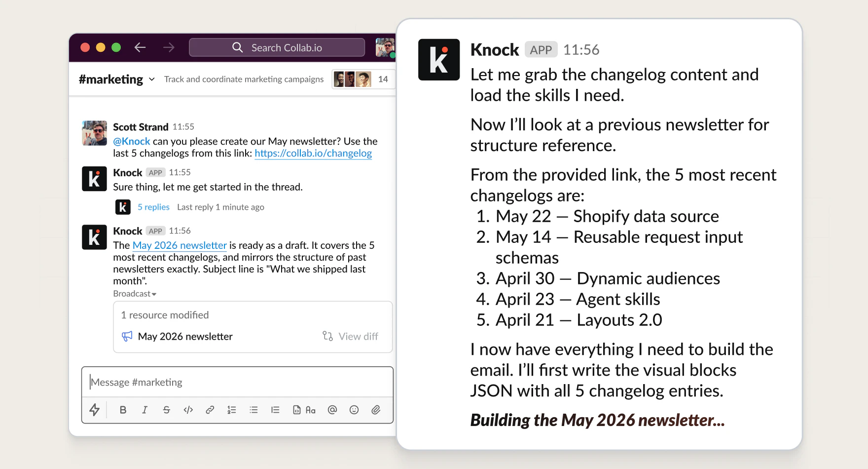The width and height of the screenshot is (868, 469).
Task: Click Knock app icon at 11:56 channel message
Action: point(94,237)
